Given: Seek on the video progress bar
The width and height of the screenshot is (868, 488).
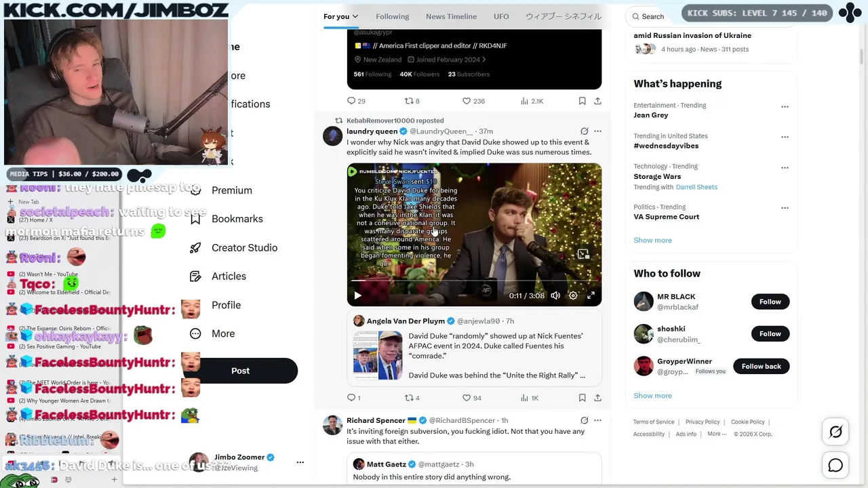Looking at the screenshot, I should (474, 280).
